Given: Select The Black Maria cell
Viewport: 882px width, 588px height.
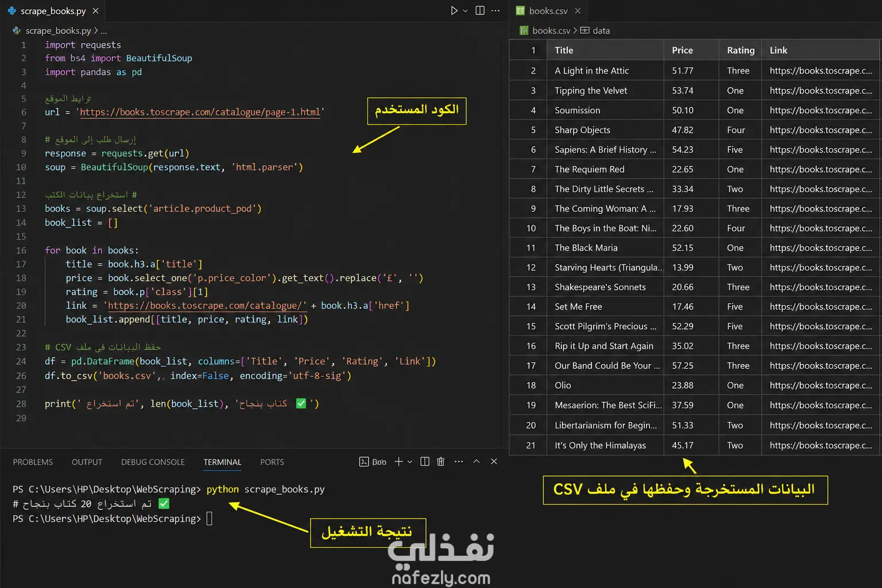Looking at the screenshot, I should [605, 247].
